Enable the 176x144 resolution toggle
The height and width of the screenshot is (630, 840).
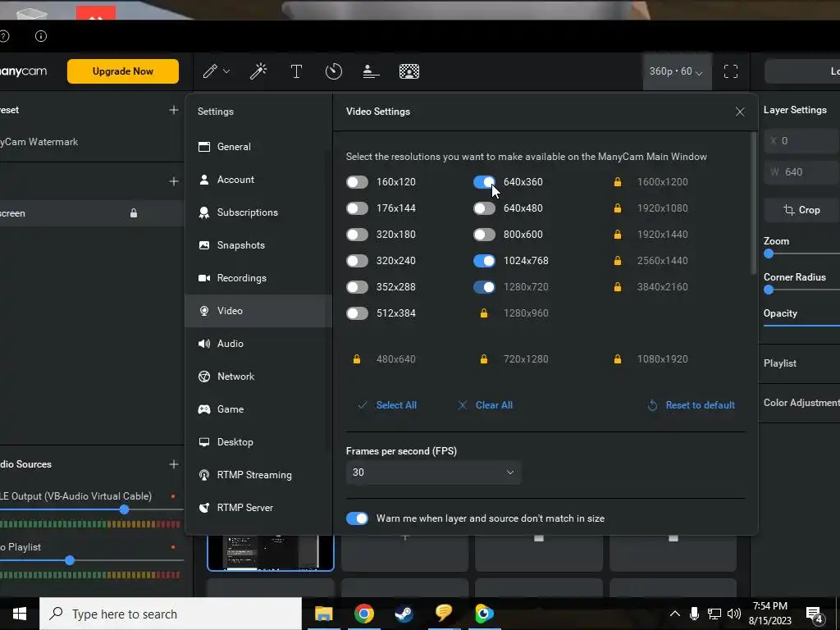tap(358, 208)
